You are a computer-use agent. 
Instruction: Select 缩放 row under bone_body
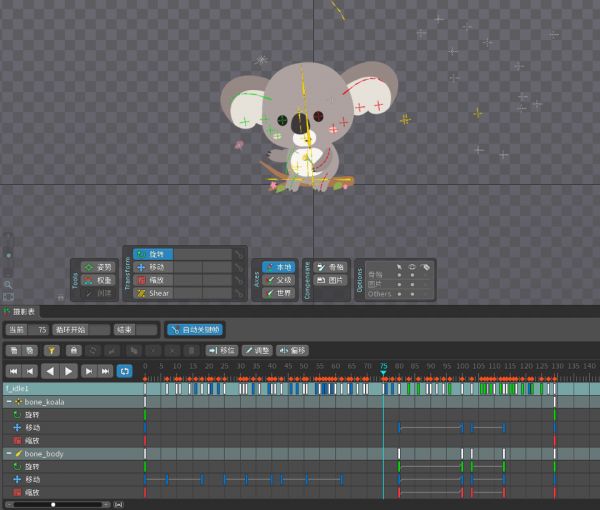coord(73,492)
